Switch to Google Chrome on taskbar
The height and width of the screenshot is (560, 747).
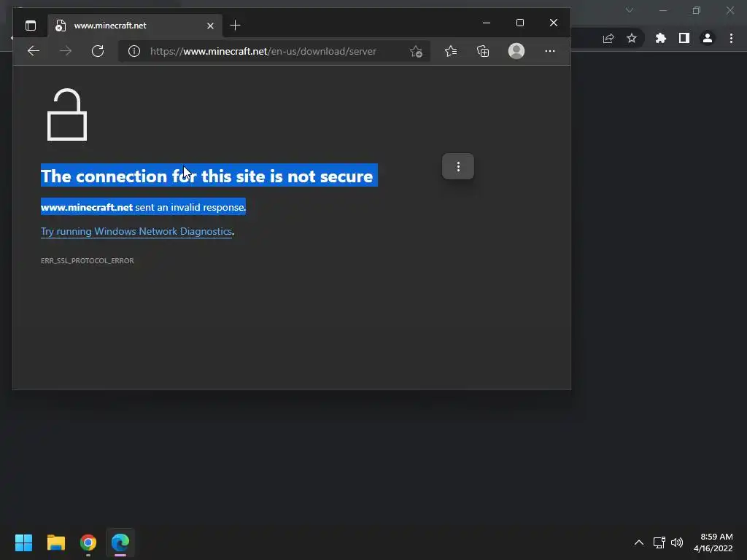coord(88,542)
